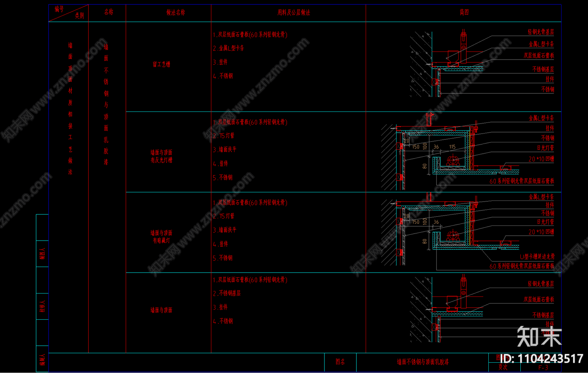Select item '3.墙面找平' in the 有暗藏灯 row
588x373 pixels.
[225, 230]
